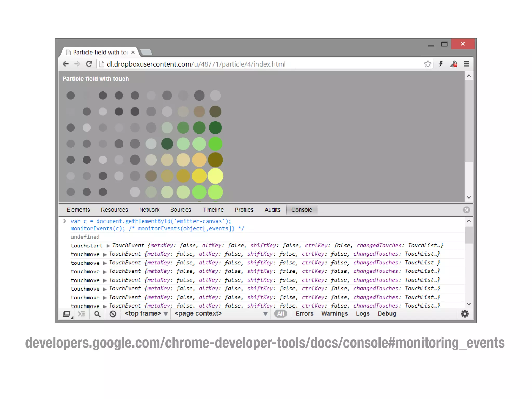Select the All console filter
The width and height of the screenshot is (532, 399).
coord(281,314)
